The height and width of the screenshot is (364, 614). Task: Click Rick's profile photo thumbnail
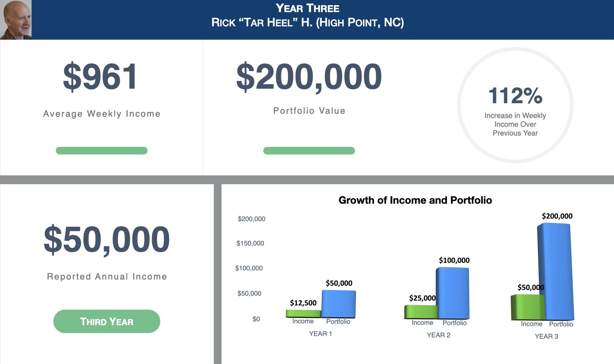[x=16, y=20]
